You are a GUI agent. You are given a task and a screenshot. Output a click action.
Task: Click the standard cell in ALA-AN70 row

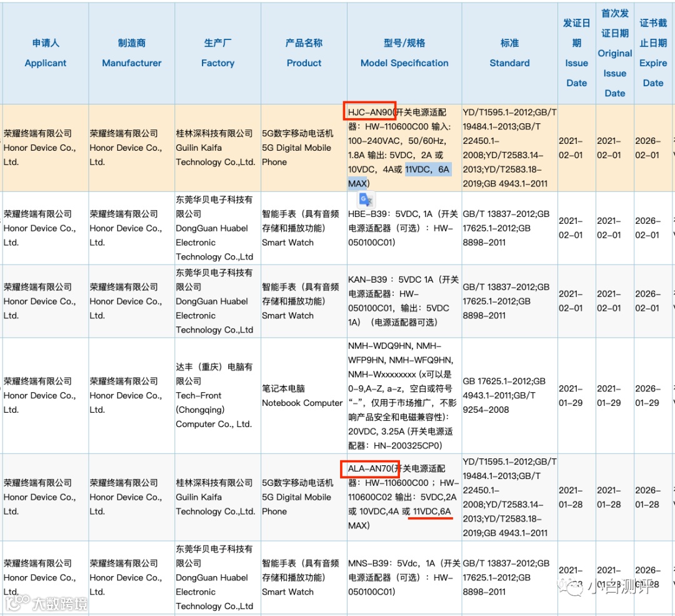tap(510, 497)
